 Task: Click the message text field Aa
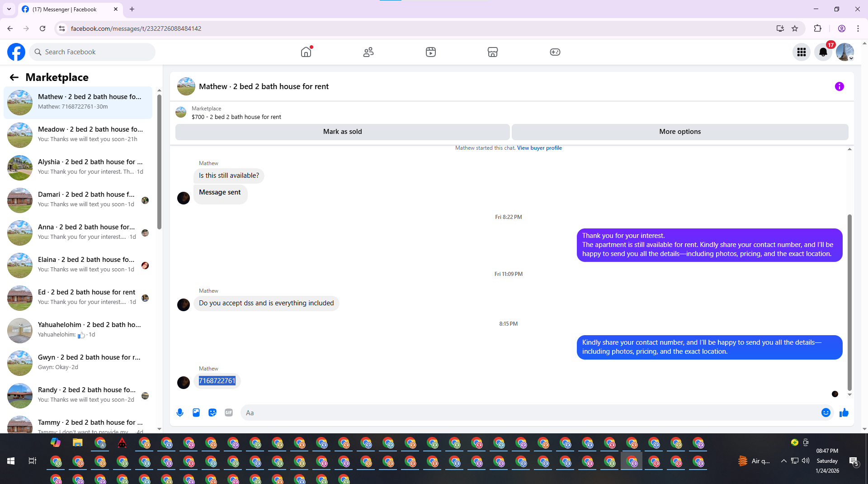[x=529, y=413]
